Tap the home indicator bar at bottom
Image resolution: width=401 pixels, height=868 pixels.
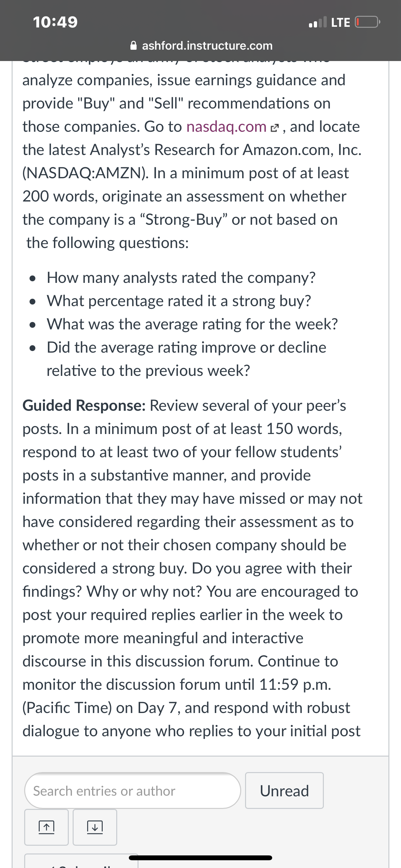[x=200, y=858]
